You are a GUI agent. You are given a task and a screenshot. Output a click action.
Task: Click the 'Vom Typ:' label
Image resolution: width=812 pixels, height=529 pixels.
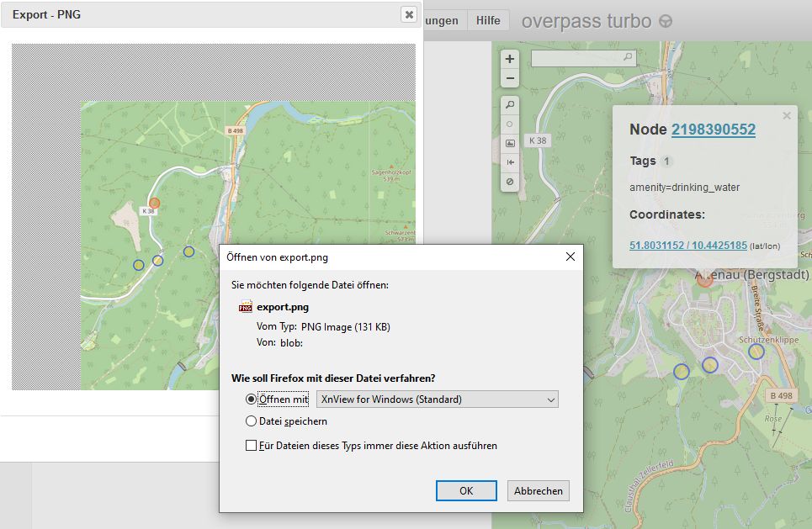pyautogui.click(x=277, y=327)
